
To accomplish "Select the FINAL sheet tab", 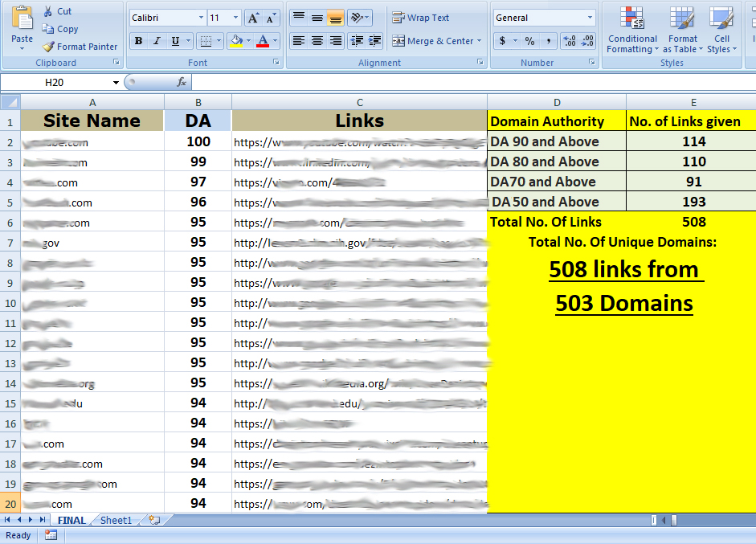I will click(71, 520).
